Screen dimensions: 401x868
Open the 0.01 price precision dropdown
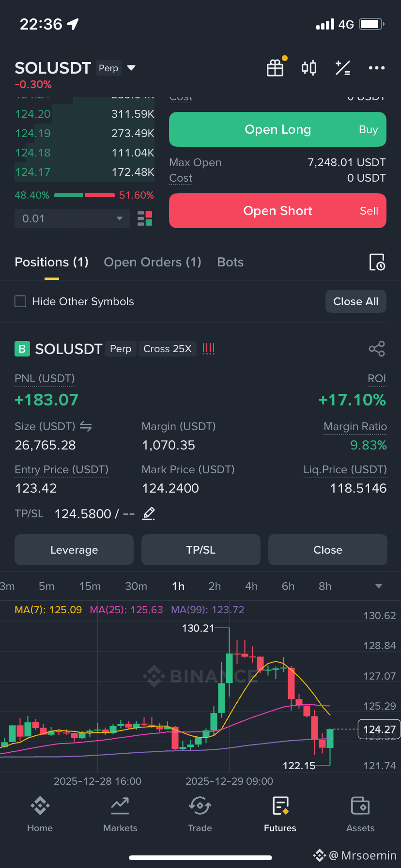pos(72,218)
